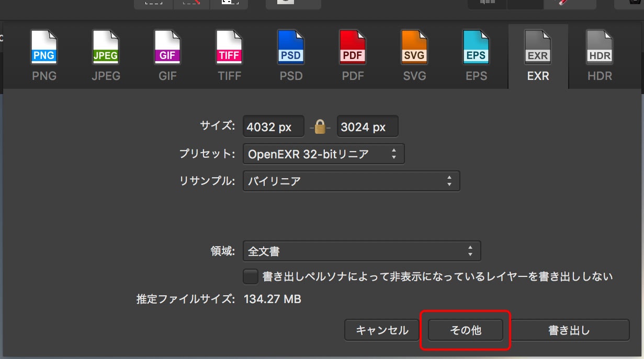The image size is (644, 359).
Task: Enable the hidden-layers export checkbox
Action: coord(251,276)
